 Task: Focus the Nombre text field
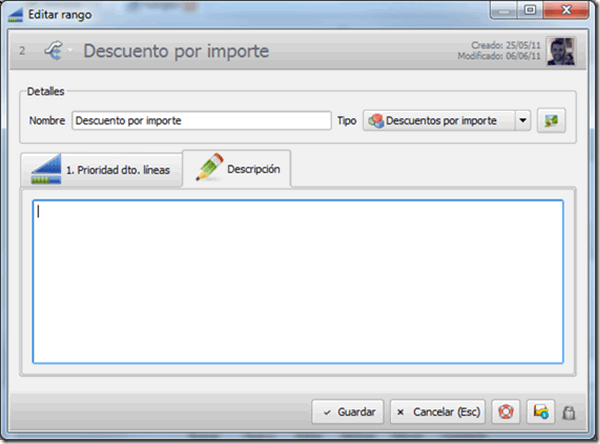pos(202,121)
